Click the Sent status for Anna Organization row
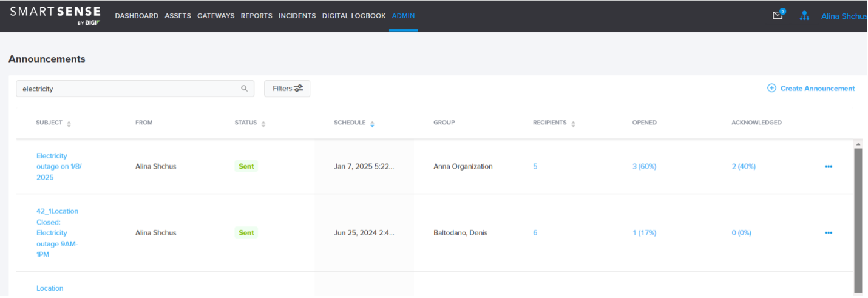Screen dimensions: 868x298 246,166
